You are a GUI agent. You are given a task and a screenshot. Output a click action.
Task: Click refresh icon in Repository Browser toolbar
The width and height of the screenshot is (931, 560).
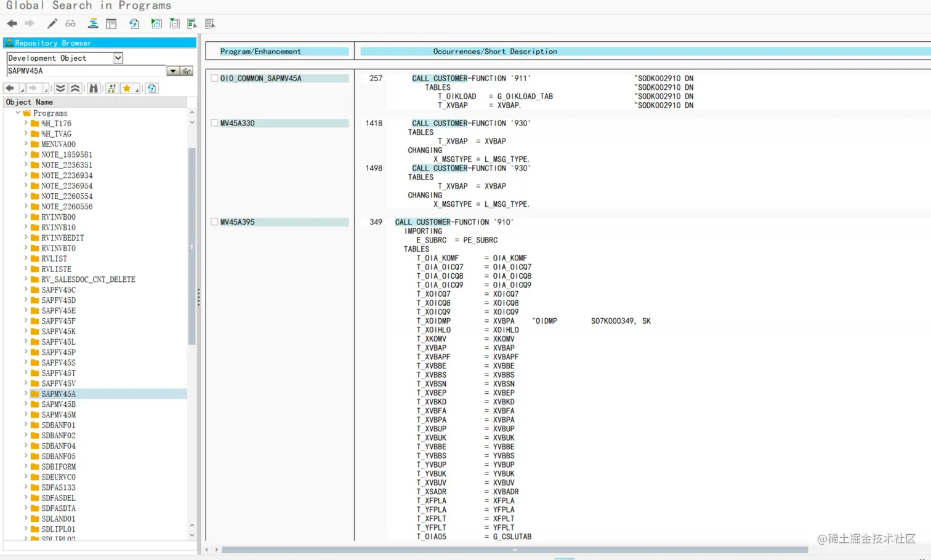point(151,89)
